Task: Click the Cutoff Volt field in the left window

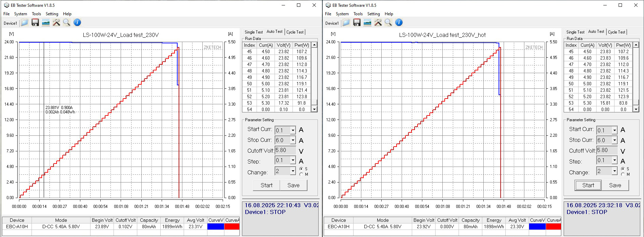Action: (285, 150)
